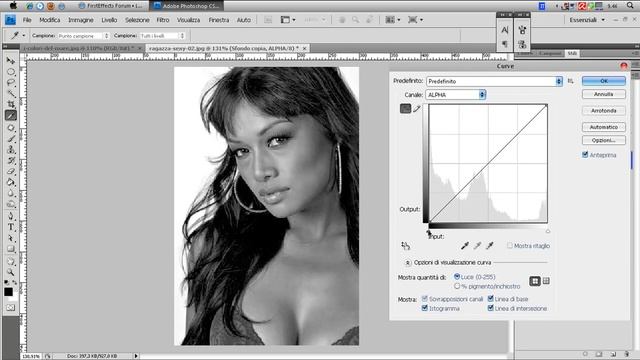Select the Path Selection tool

pos(11,238)
